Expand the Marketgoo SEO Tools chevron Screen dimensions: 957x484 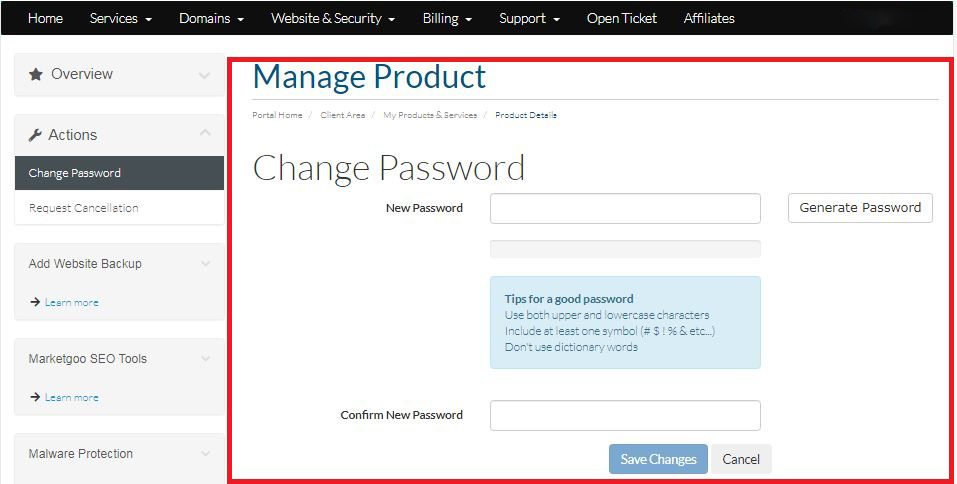(205, 359)
